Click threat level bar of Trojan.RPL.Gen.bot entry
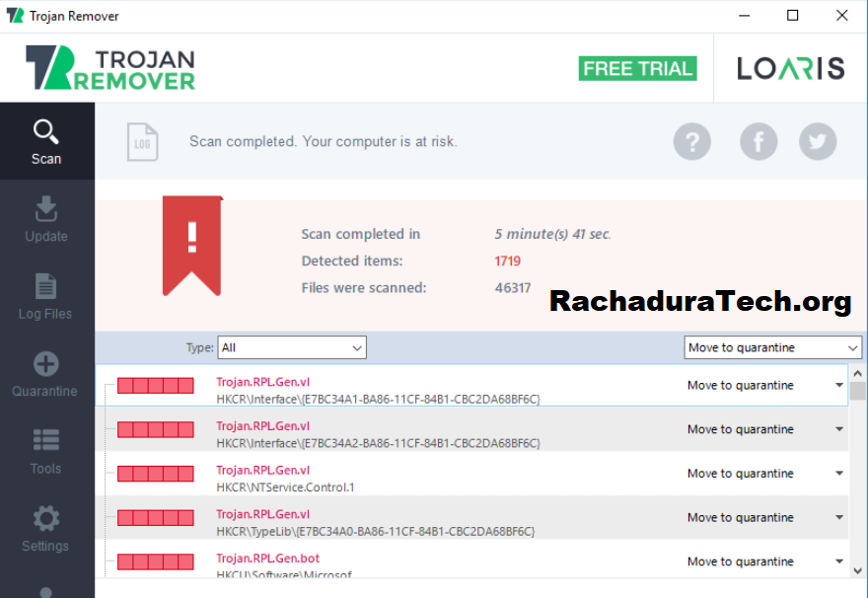Viewport: 868px width, 598px height. [156, 562]
